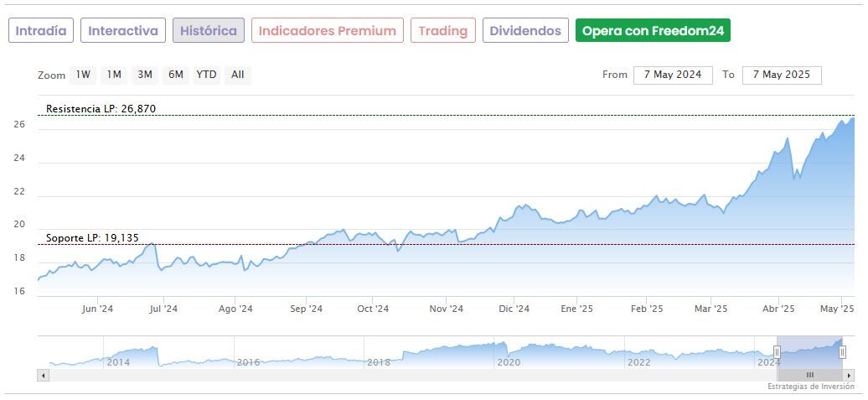Set zoom range to 1M

click(x=114, y=75)
